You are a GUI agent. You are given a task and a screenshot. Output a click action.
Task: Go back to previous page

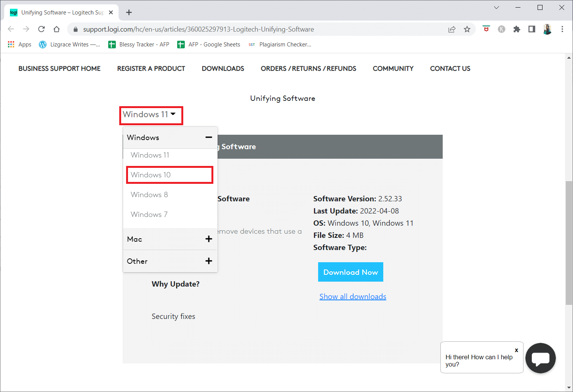(x=11, y=29)
